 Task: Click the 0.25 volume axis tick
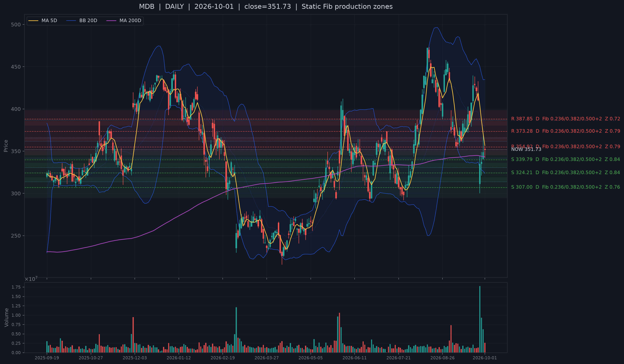coord(16,343)
